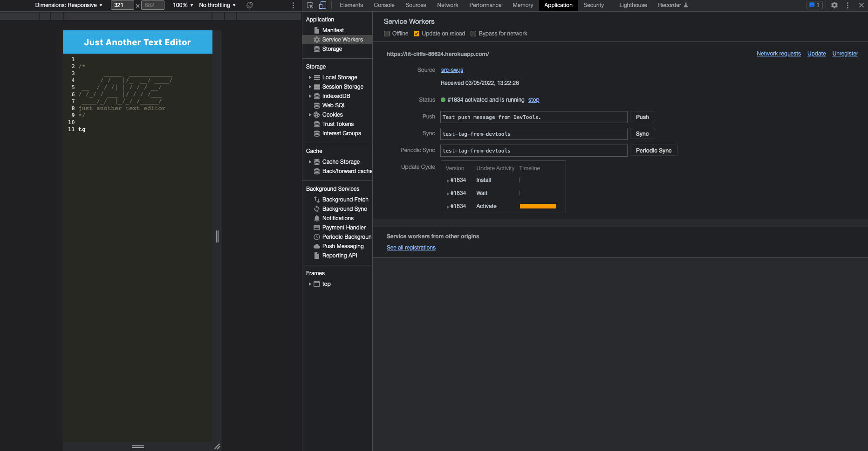The image size is (868, 451).
Task: Close the DevTools panel
Action: (x=861, y=5)
